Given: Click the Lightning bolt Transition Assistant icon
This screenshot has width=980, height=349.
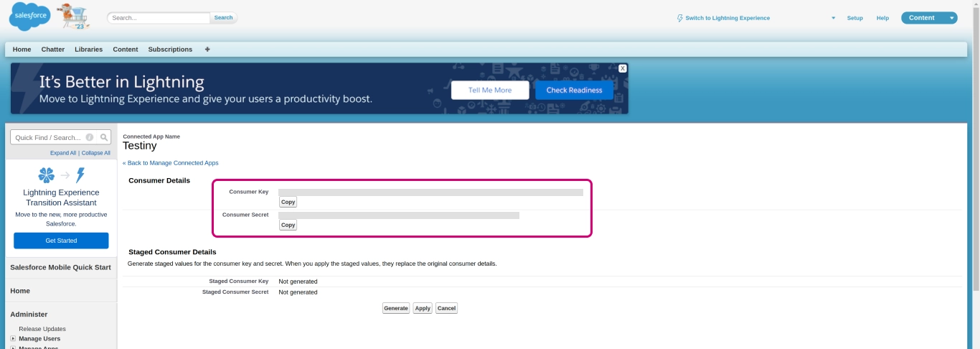Looking at the screenshot, I should coord(80,175).
